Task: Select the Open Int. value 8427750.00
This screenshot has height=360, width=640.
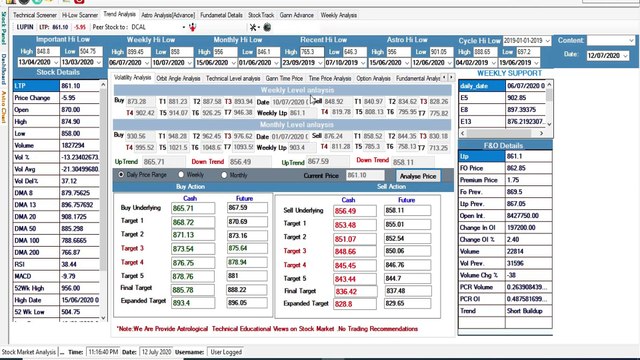Action: point(529,216)
